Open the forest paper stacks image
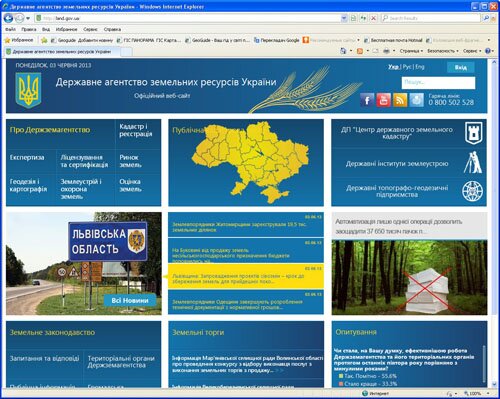Image resolution: width=500 pixels, height=399 pixels. click(x=409, y=277)
